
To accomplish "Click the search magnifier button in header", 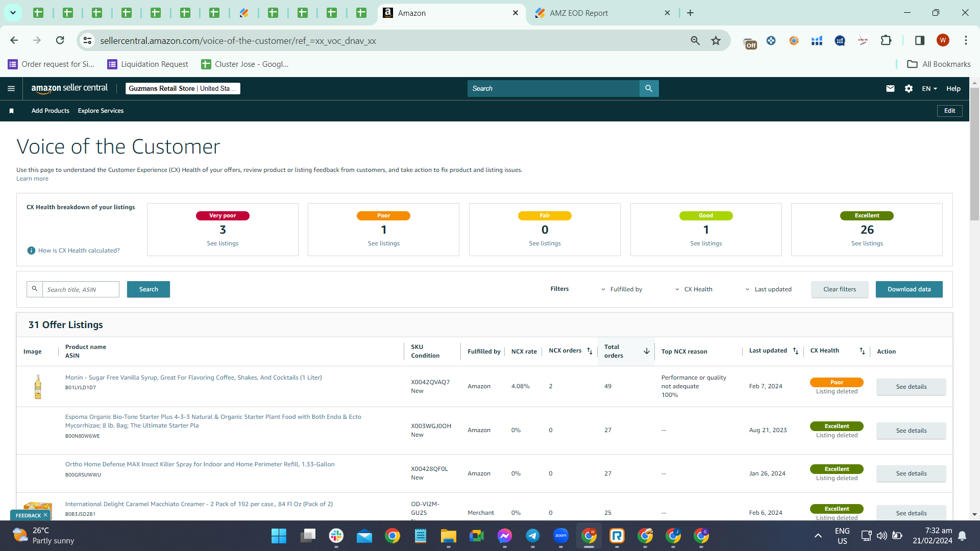I will (x=649, y=89).
